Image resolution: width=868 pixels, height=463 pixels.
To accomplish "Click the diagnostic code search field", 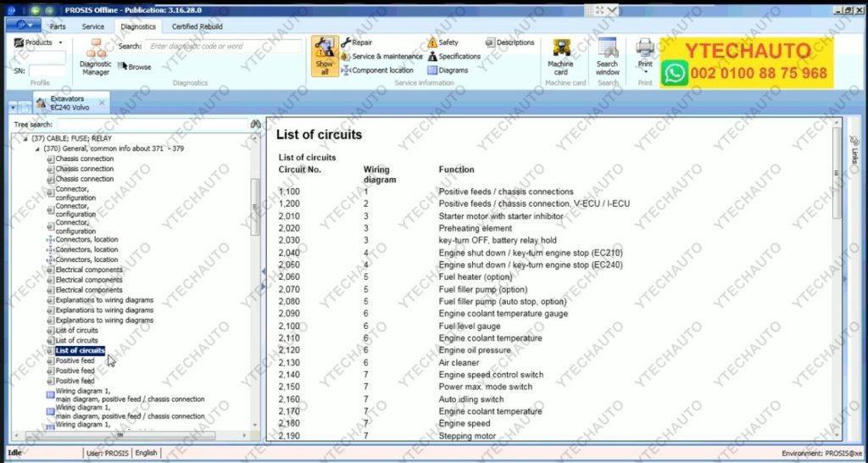I will pyautogui.click(x=223, y=47).
